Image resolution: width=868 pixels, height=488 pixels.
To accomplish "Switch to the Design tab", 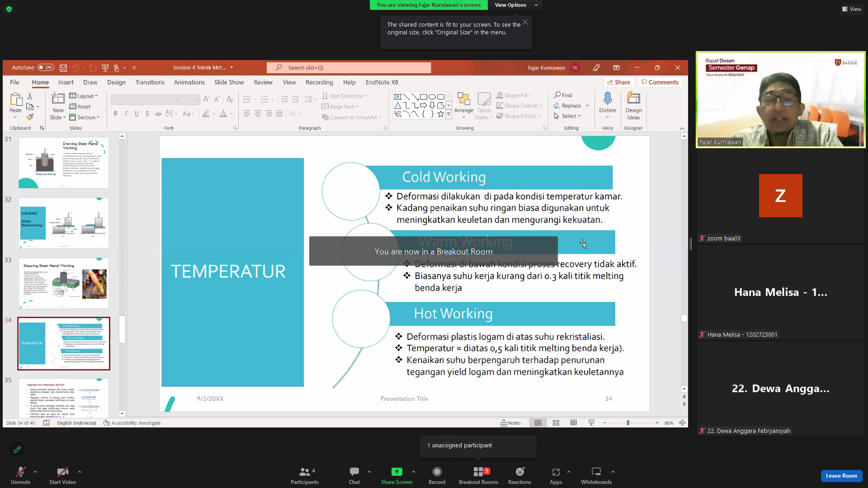I will pyautogui.click(x=117, y=82).
